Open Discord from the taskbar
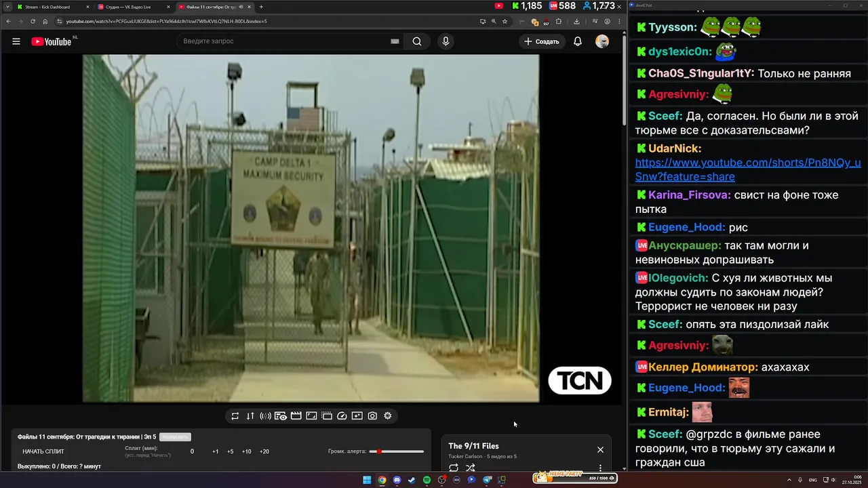The image size is (868, 488). tap(397, 480)
